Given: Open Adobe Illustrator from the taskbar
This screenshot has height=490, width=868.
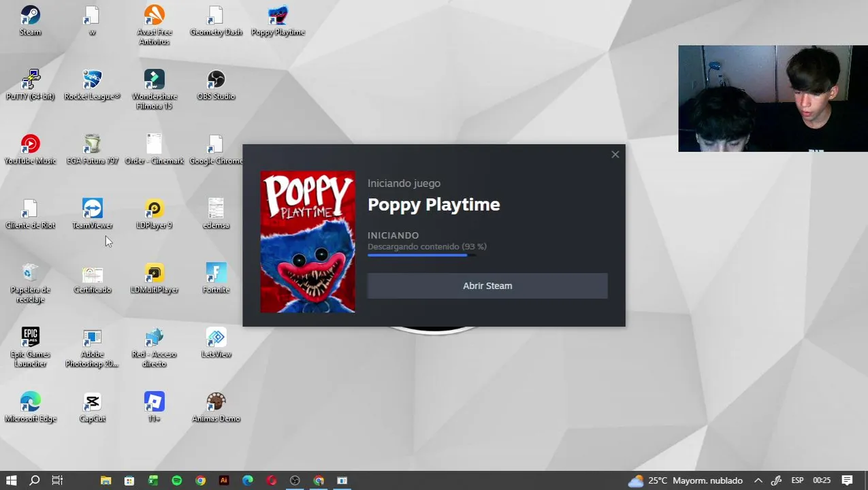Looking at the screenshot, I should click(224, 480).
